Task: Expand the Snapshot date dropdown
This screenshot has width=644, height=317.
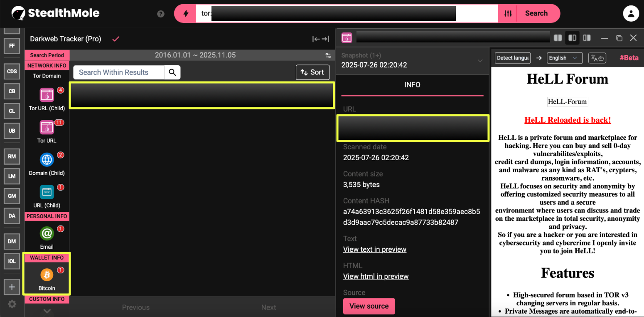Action: pyautogui.click(x=480, y=61)
